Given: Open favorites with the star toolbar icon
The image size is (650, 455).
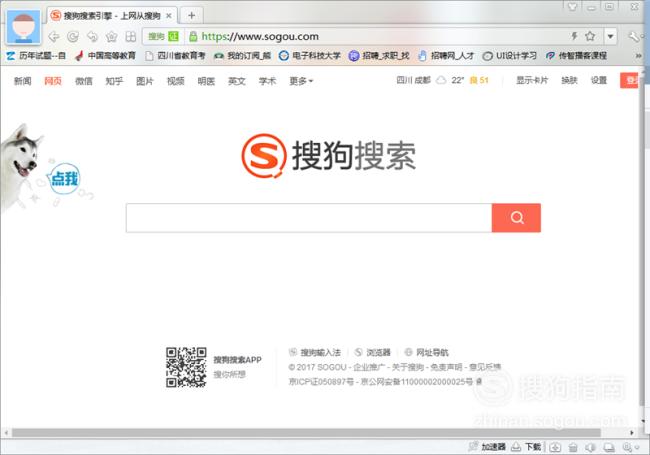Looking at the screenshot, I should click(112, 37).
